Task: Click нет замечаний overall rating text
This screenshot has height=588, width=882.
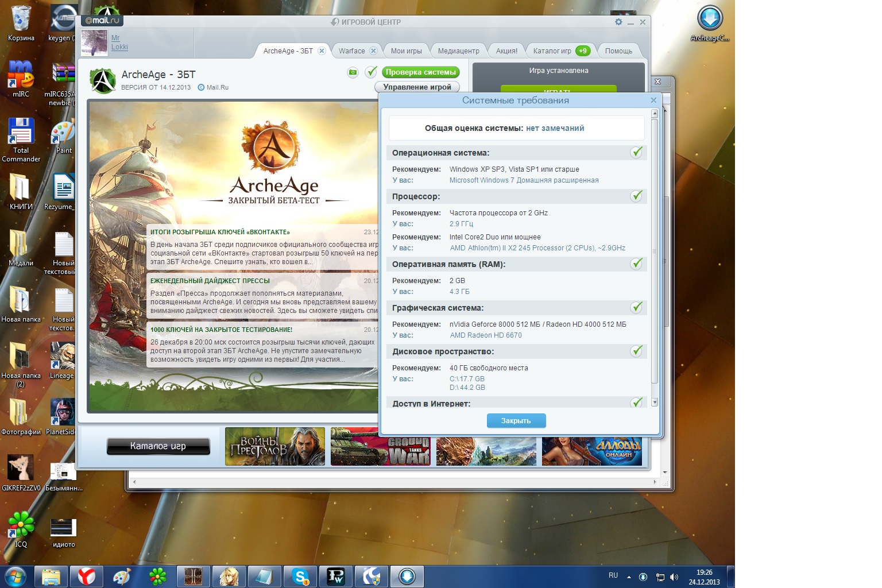Action: point(555,128)
